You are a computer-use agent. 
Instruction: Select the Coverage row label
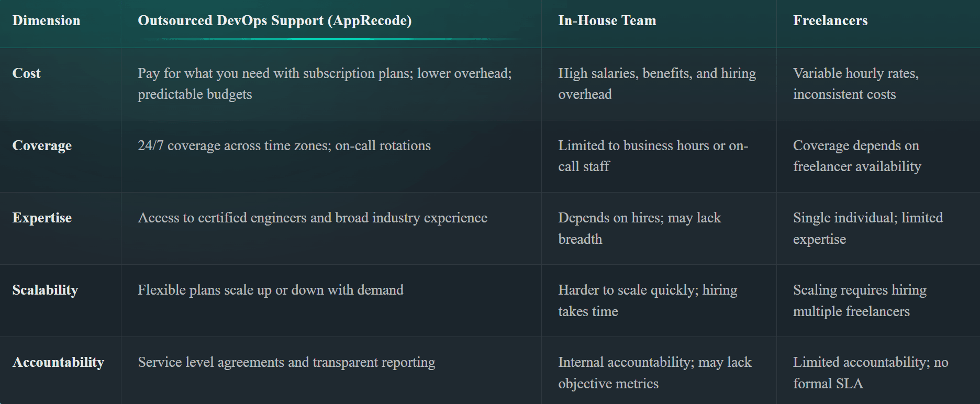tap(42, 145)
